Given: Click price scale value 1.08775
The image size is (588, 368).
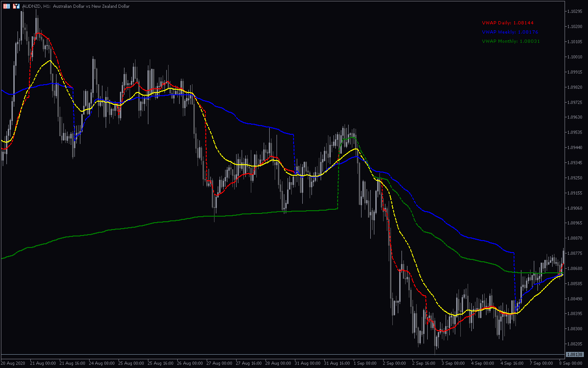Looking at the screenshot, I should tap(576, 253).
